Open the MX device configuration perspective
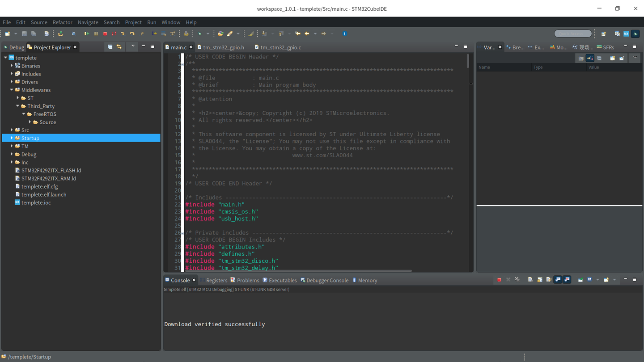Image resolution: width=644 pixels, height=362 pixels. tap(626, 34)
